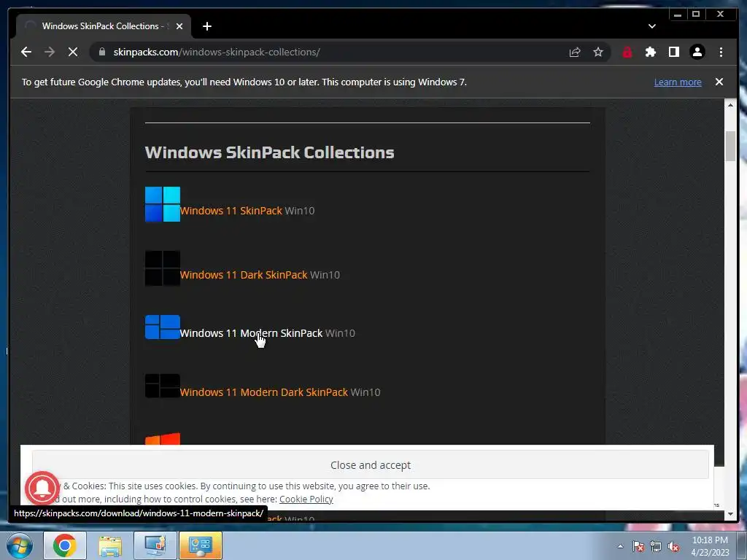Image resolution: width=747 pixels, height=560 pixels.
Task: Show hidden system tray icons
Action: (620, 546)
